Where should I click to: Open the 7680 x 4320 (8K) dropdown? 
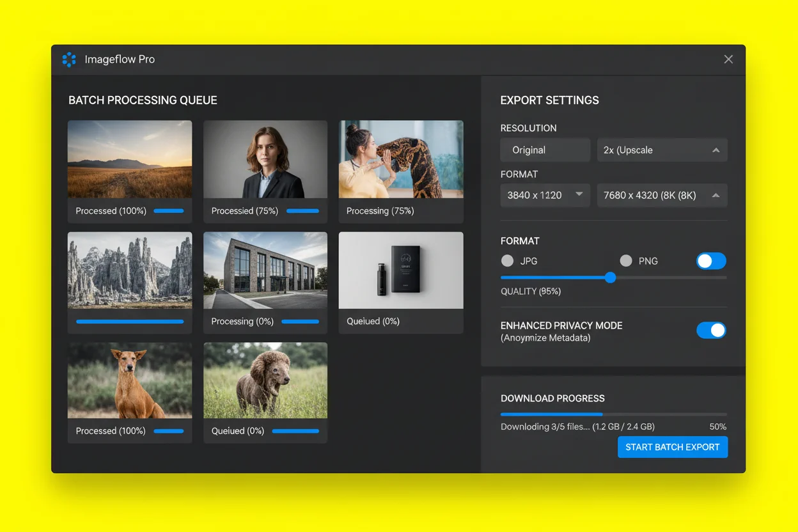[662, 195]
